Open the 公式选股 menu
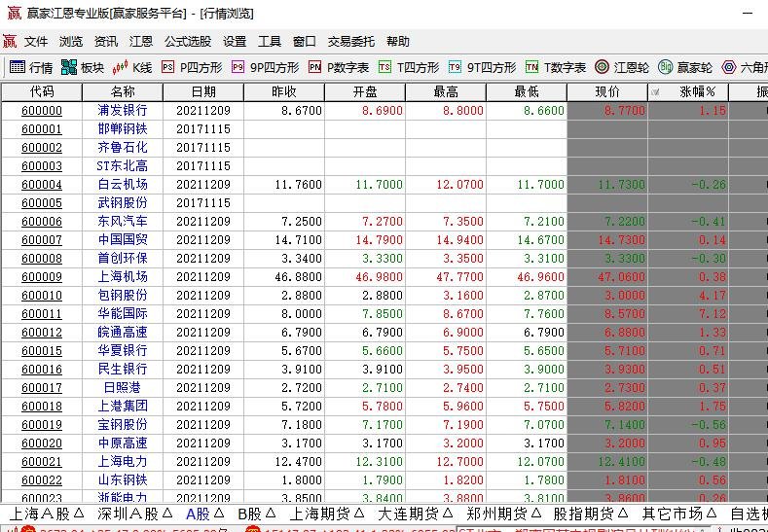Viewport: 768px width, 532px height. [188, 42]
